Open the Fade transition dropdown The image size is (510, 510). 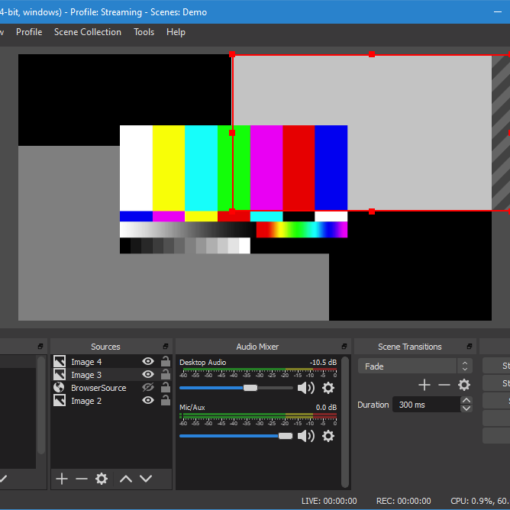(415, 366)
